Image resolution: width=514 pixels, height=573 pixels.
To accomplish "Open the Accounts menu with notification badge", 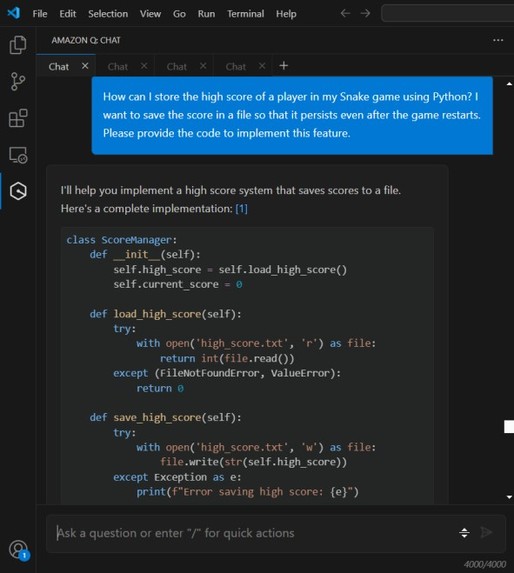I will coord(18,550).
